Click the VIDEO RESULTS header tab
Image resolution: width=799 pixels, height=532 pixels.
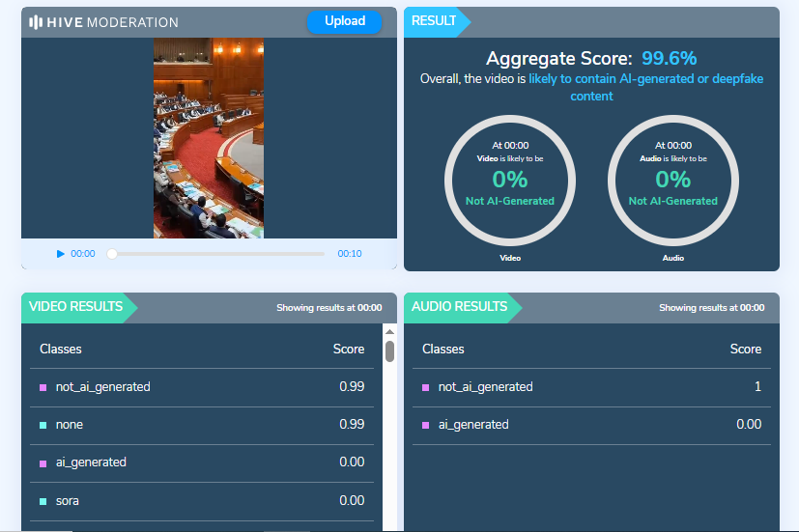(76, 307)
